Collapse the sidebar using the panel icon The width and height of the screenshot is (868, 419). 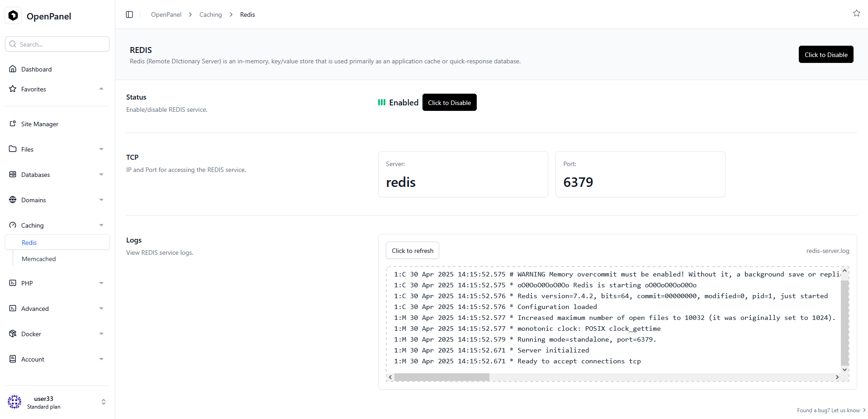[x=129, y=14]
